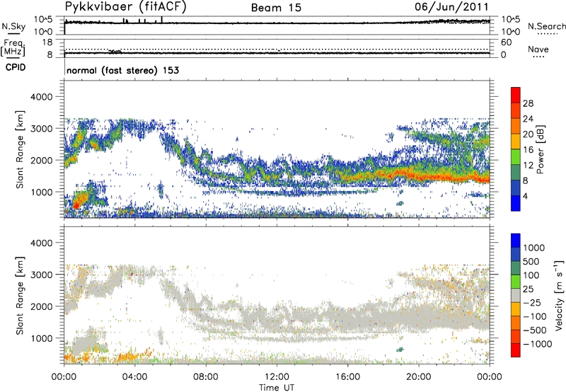Select the "Freq. [MHz]" axis label
The height and width of the screenshot is (392, 566).
click(13, 47)
